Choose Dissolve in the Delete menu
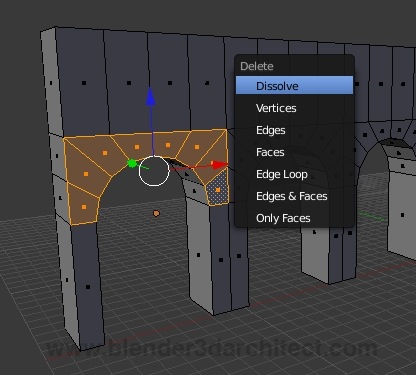Viewport: 416px width, 375px height. (x=294, y=85)
